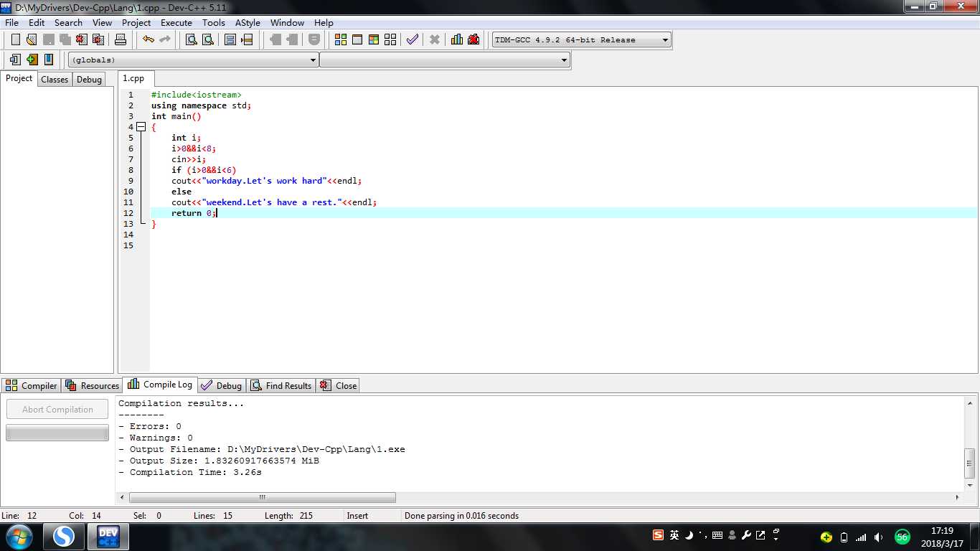The height and width of the screenshot is (551, 980).
Task: Run the syntax check checkmark icon
Action: click(412, 39)
